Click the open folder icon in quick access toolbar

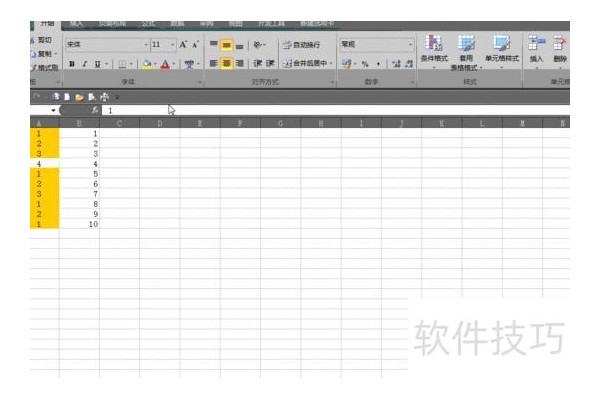coord(79,97)
